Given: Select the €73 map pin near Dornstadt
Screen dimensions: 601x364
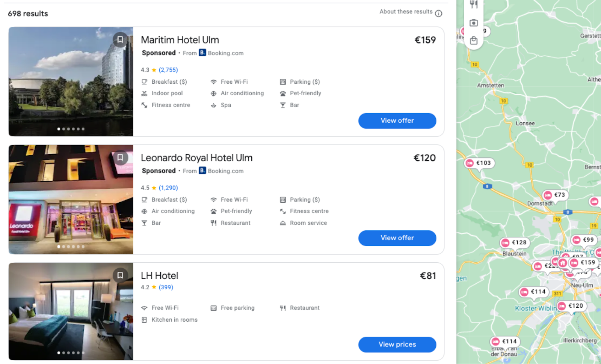Looking at the screenshot, I should point(555,195).
